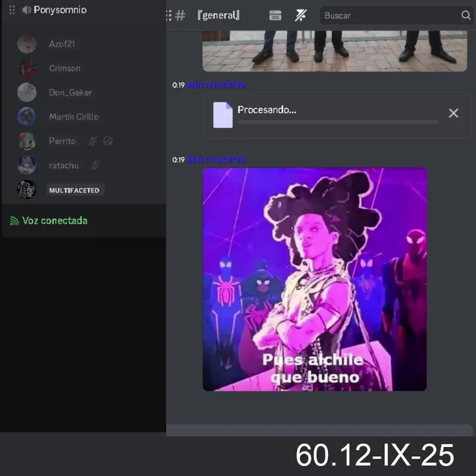Click ratachu's avatar
The width and height of the screenshot is (476, 476).
click(x=26, y=165)
